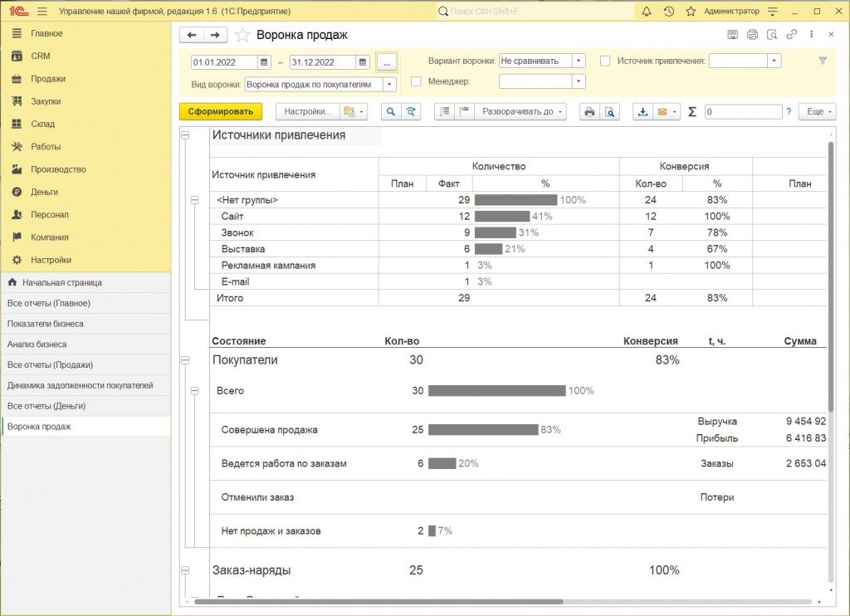This screenshot has width=850, height=616.
Task: Open Источник привлечения dropdown arrow
Action: (x=774, y=61)
